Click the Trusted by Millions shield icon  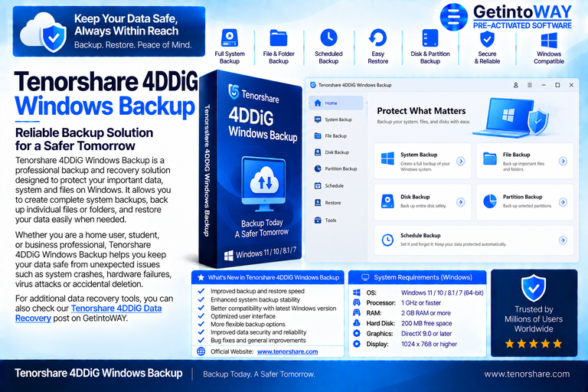point(534,288)
